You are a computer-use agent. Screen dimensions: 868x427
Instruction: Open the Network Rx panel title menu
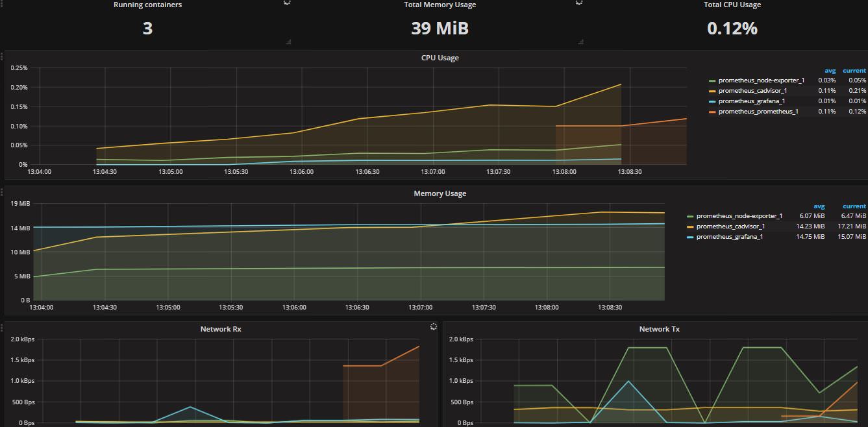pyautogui.click(x=222, y=329)
